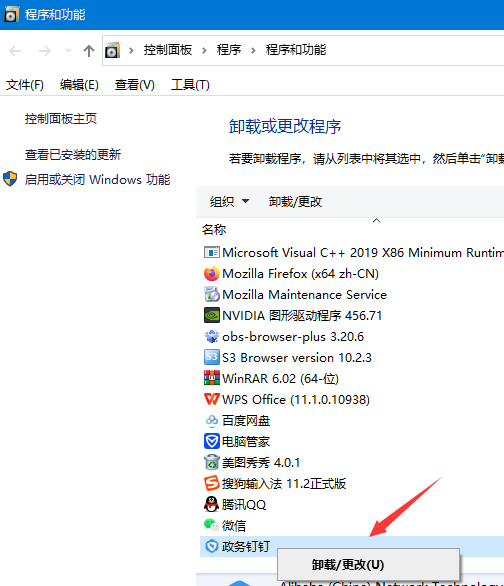Click the 政务钉钉 icon

click(x=211, y=546)
